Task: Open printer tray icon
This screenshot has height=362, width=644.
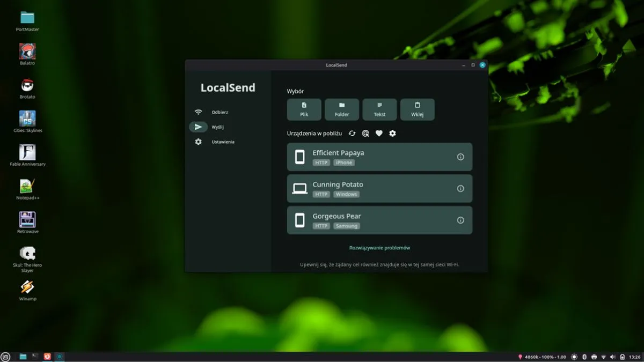Action: pyautogui.click(x=594, y=357)
